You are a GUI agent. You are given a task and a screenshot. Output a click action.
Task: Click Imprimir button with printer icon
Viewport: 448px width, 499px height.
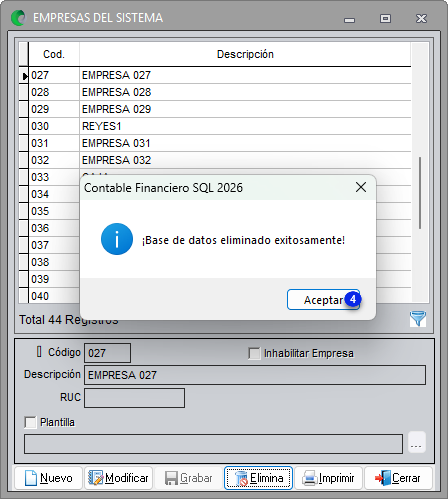tap(328, 478)
